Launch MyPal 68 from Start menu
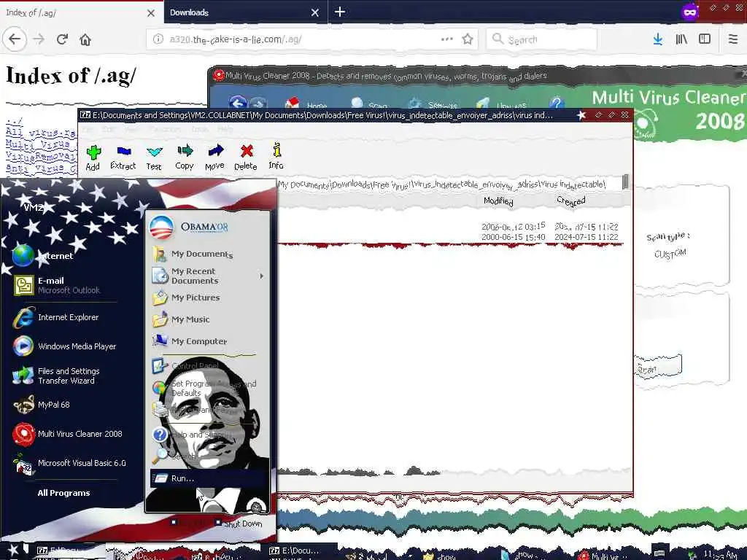Image resolution: width=747 pixels, height=560 pixels. pyautogui.click(x=66, y=405)
